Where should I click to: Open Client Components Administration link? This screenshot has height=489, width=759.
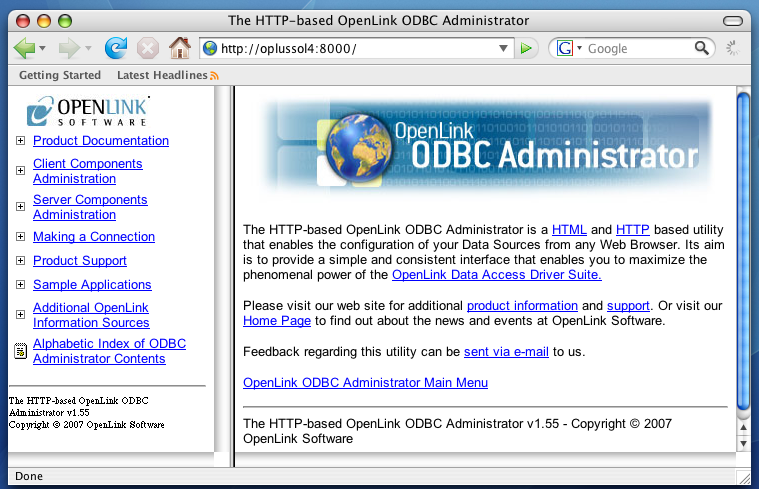[88, 171]
